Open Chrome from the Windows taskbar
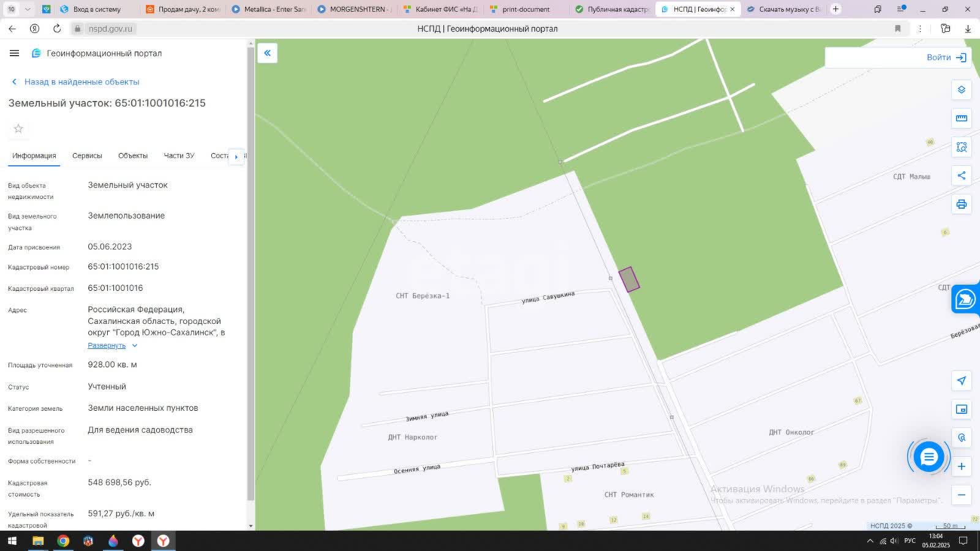 coord(63,541)
